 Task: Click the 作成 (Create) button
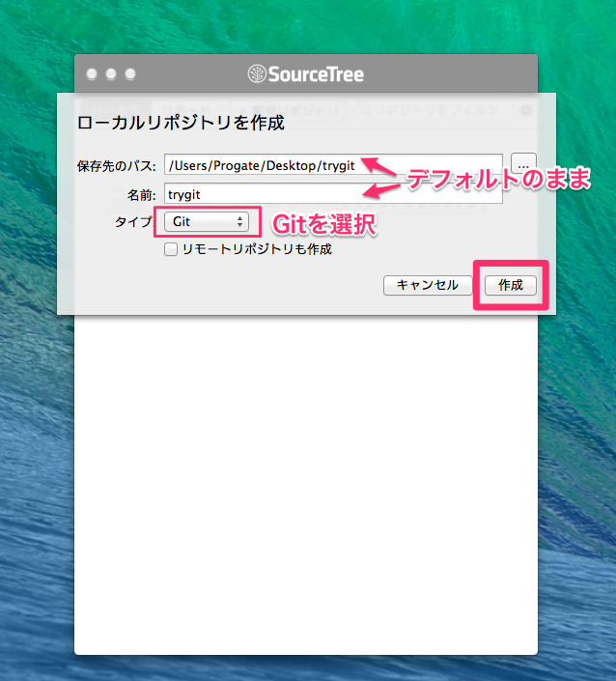click(x=511, y=285)
